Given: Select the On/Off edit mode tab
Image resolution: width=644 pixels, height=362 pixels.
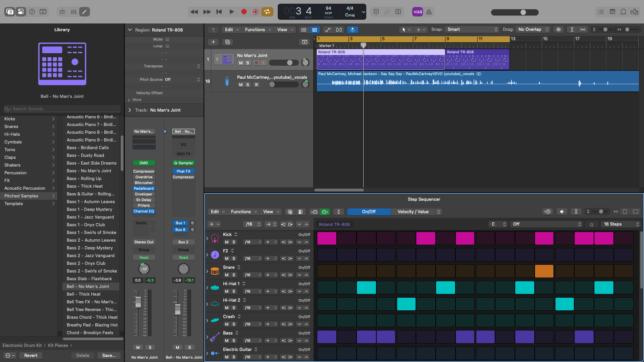Looking at the screenshot, I should click(x=369, y=212).
